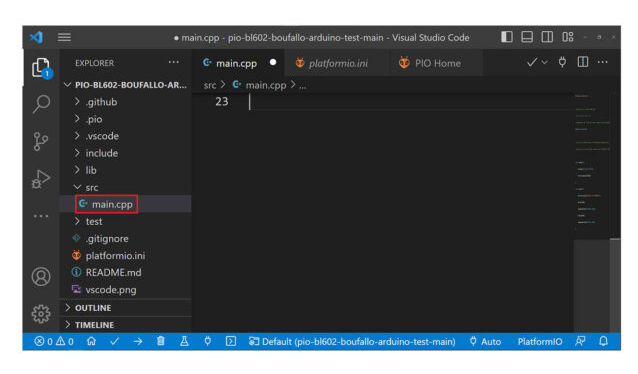Image resolution: width=638 pixels, height=374 pixels.
Task: Open PlatformIO Serial Monitor plug icon
Action: [208, 341]
